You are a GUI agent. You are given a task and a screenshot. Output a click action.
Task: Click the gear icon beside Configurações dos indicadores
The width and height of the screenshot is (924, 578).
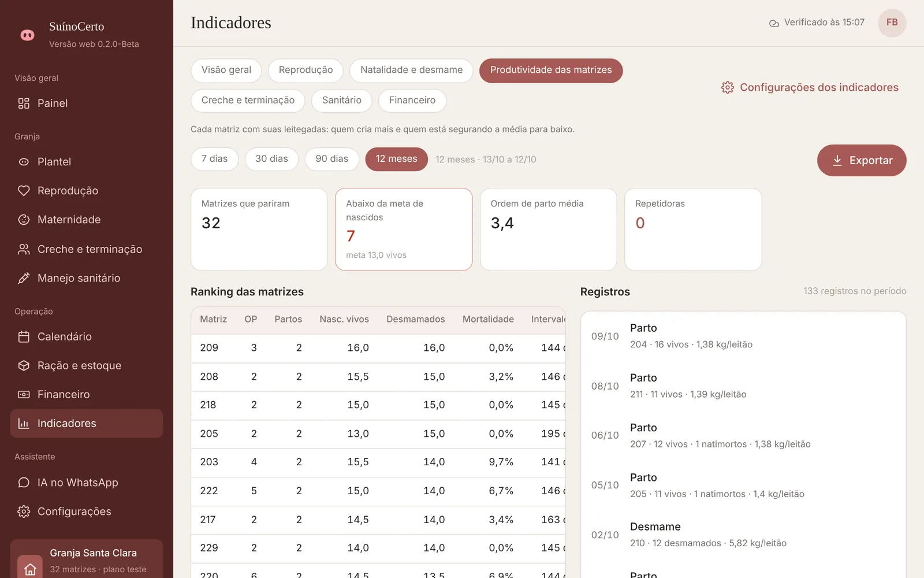coord(728,87)
